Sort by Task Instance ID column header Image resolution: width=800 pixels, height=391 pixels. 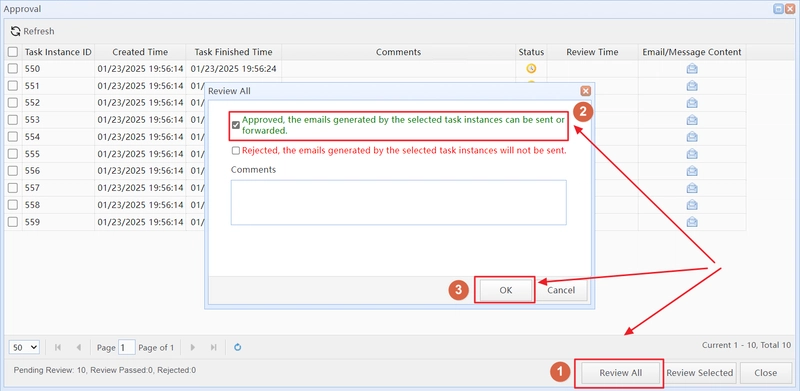(58, 52)
